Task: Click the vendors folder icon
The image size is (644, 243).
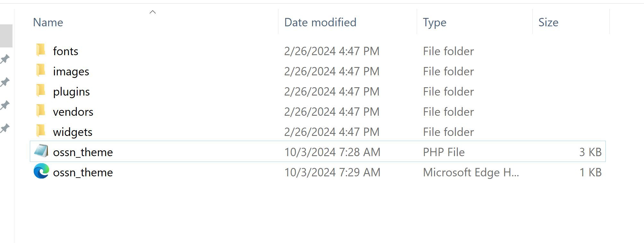Action: 41,111
